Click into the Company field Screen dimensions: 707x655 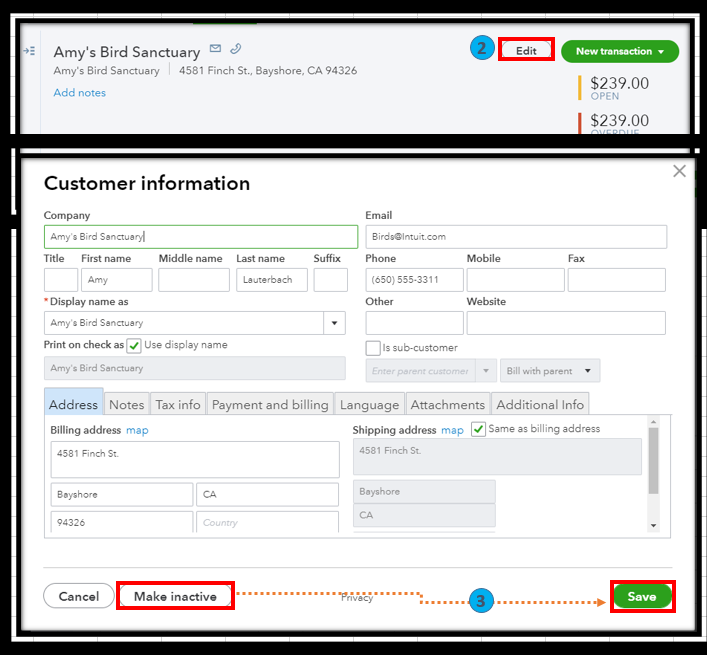click(x=201, y=237)
